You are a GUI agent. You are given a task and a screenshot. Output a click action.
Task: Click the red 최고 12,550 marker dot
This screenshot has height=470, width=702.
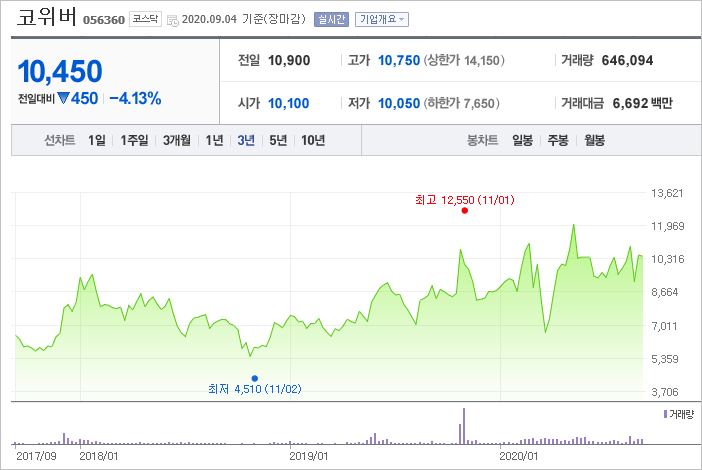click(465, 210)
